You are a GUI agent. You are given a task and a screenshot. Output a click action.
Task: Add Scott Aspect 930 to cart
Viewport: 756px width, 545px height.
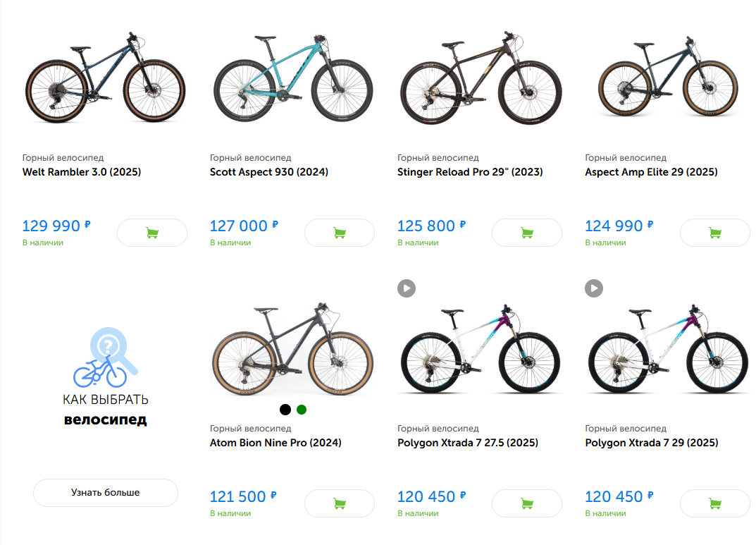(339, 233)
